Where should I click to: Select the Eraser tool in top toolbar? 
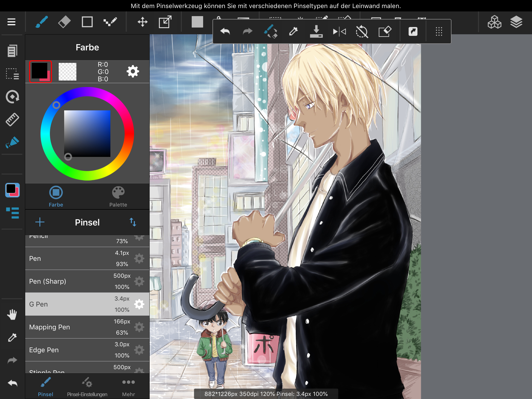pos(64,22)
